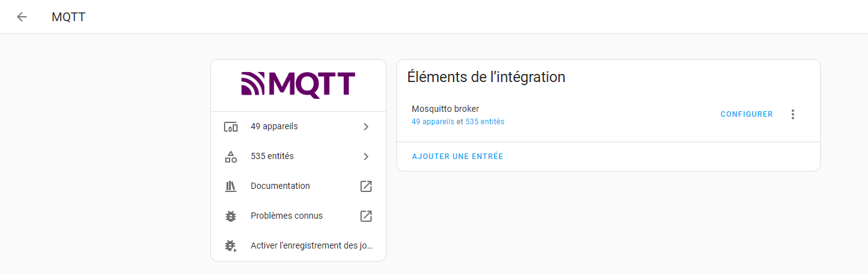This screenshot has width=868, height=274.
Task: Select the Documentation list item
Action: pos(298,186)
